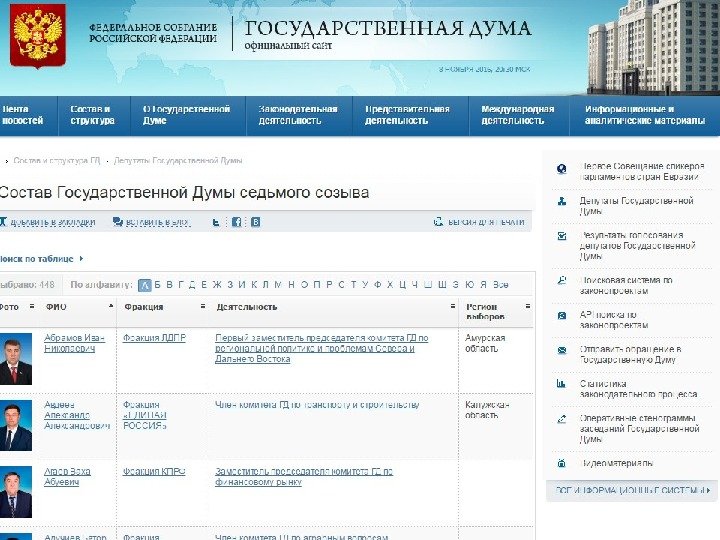Image resolution: width=720 pixels, height=540 pixels.
Task: Click the checkmark icon for voting results
Action: [562, 236]
